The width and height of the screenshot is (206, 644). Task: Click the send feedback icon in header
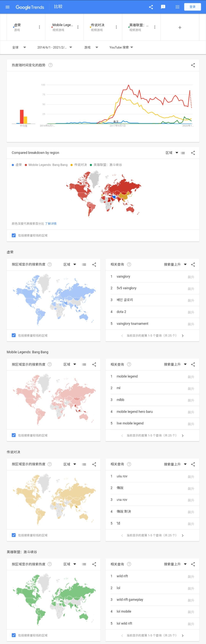click(163, 7)
